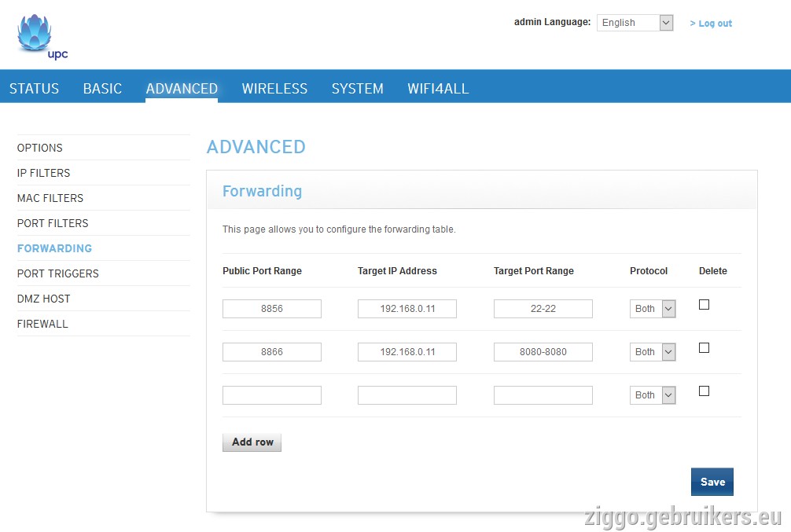
Task: Log out of the admin session
Action: pos(711,24)
